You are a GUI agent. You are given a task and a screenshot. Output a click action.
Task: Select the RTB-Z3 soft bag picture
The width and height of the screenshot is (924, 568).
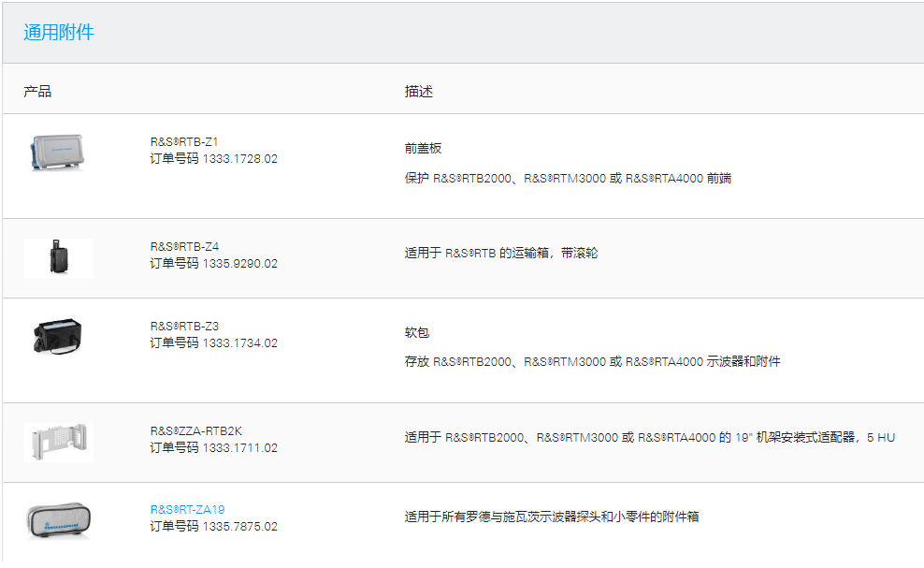point(58,336)
